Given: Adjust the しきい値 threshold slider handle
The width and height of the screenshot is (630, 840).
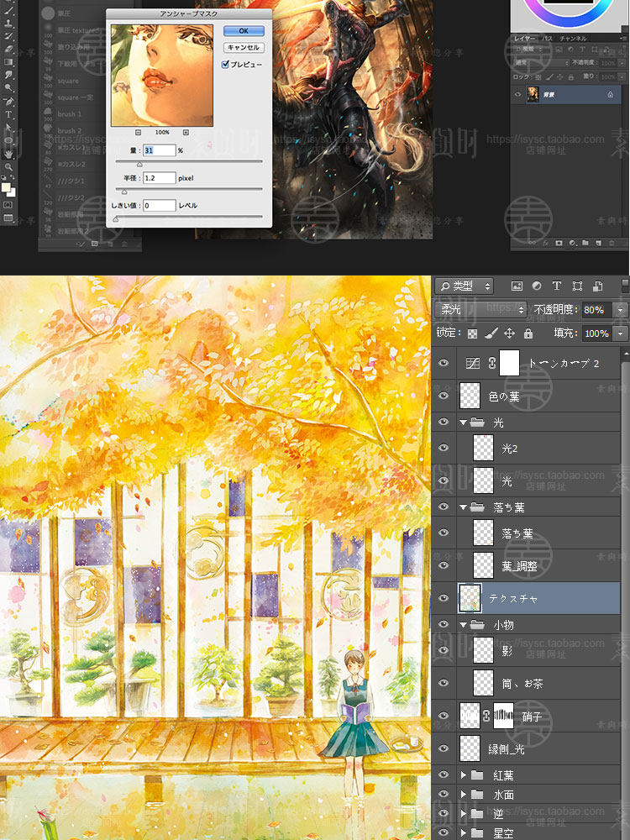Looking at the screenshot, I should (x=116, y=219).
